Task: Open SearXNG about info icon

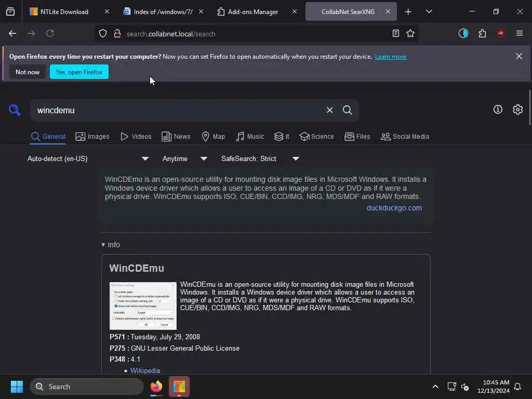Action: (498, 110)
